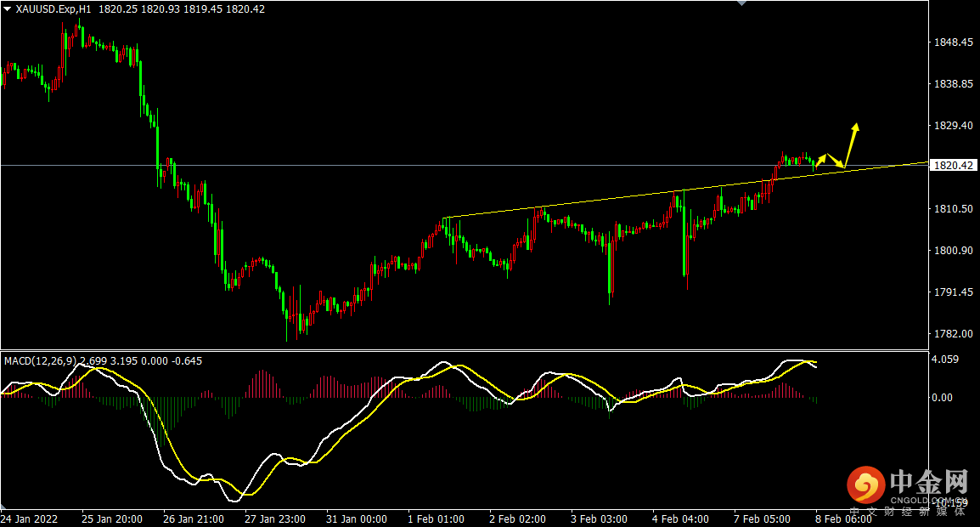Click the 中金网 watermark text
The image size is (980, 527).
pos(928,481)
